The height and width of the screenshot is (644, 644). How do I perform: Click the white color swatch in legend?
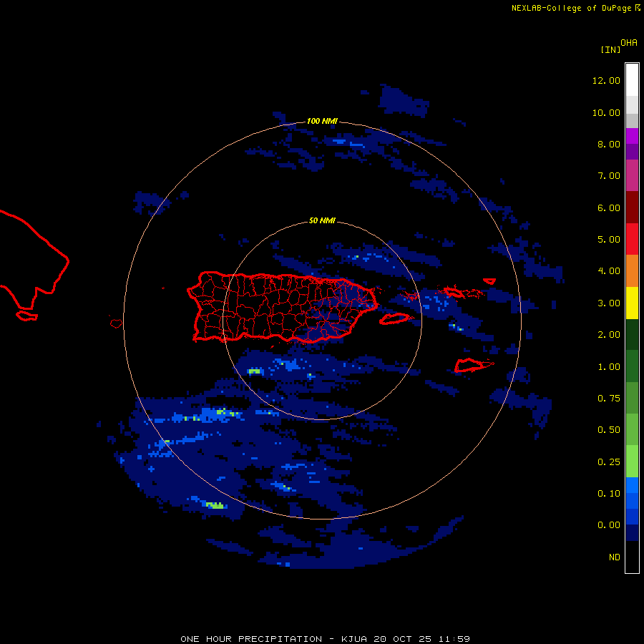coord(632,79)
